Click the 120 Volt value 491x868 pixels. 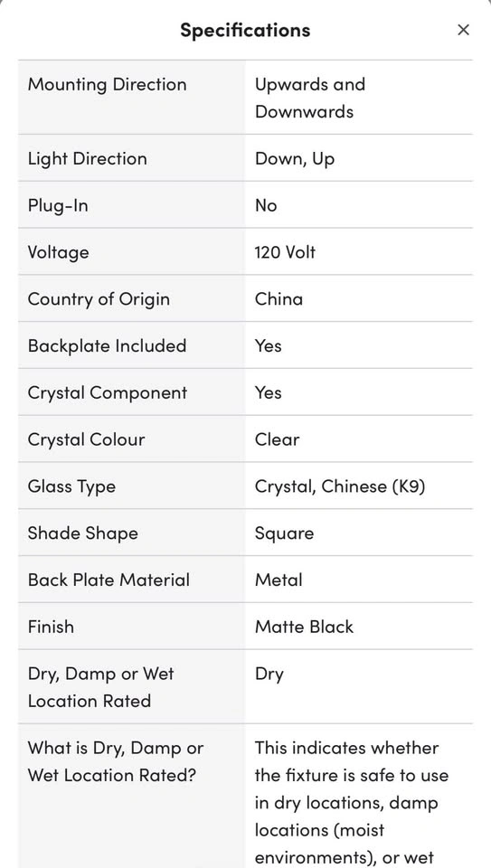(285, 252)
